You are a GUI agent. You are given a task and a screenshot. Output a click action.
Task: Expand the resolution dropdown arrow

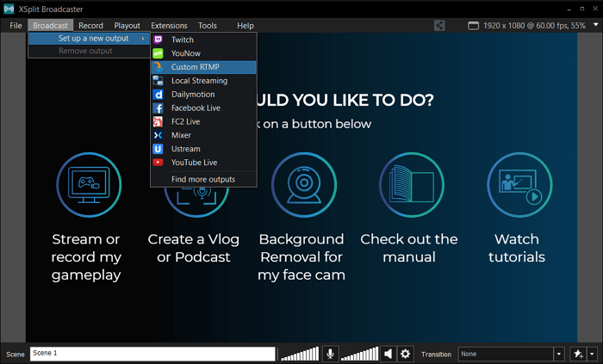pos(596,25)
